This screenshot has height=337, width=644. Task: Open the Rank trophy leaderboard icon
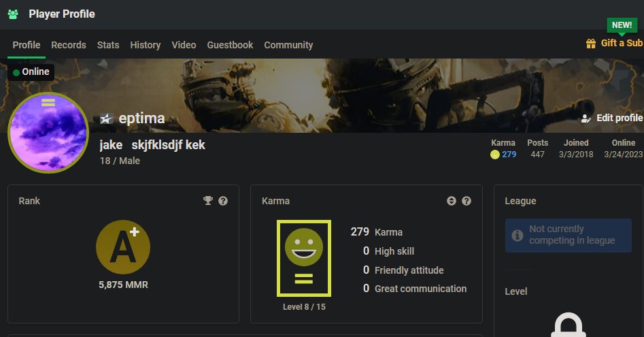click(x=208, y=201)
